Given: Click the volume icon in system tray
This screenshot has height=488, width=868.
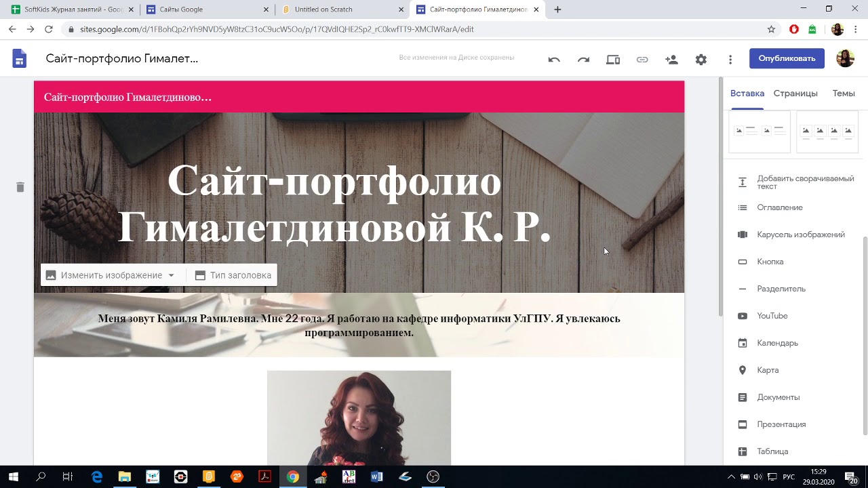Looking at the screenshot, I should [x=758, y=476].
